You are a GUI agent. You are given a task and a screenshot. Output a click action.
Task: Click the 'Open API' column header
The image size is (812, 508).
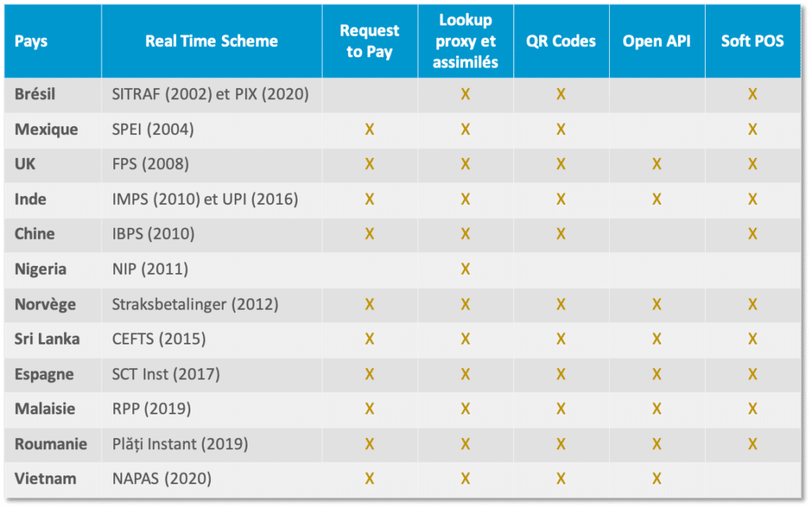pos(657,41)
